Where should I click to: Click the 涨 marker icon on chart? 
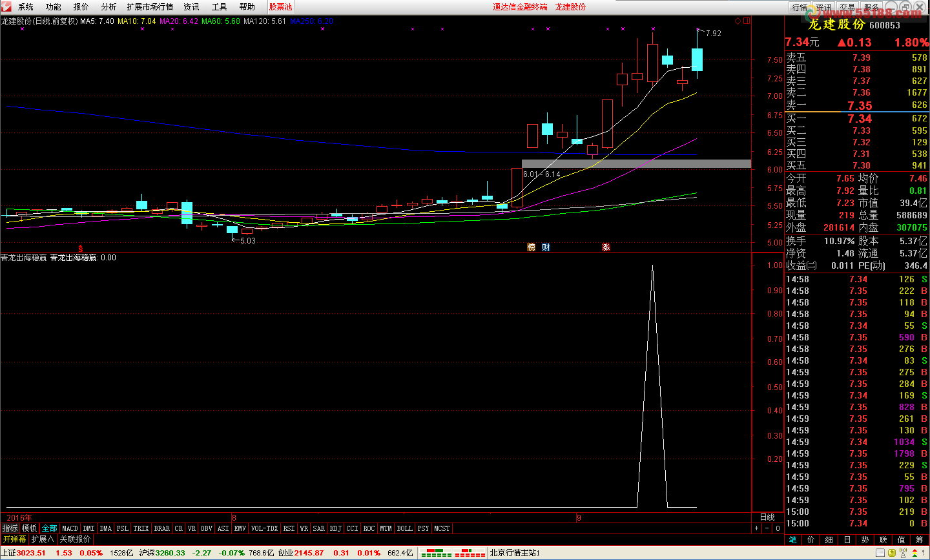click(606, 247)
